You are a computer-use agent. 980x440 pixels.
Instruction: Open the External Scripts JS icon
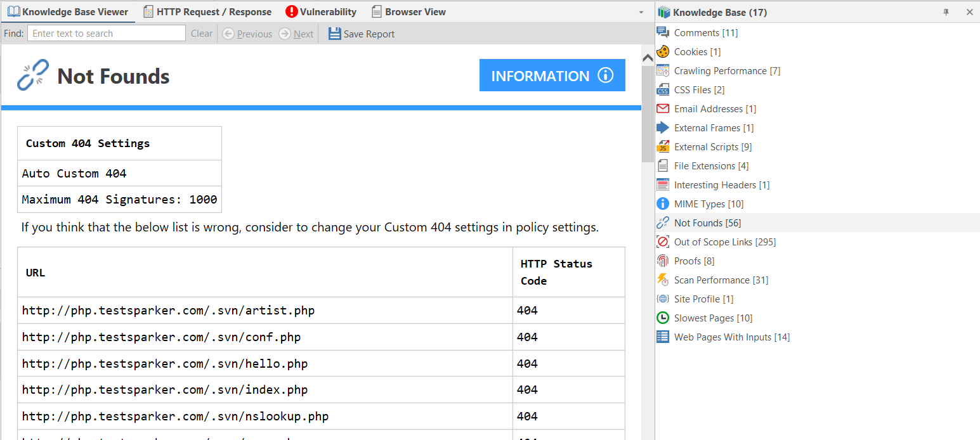click(x=663, y=146)
